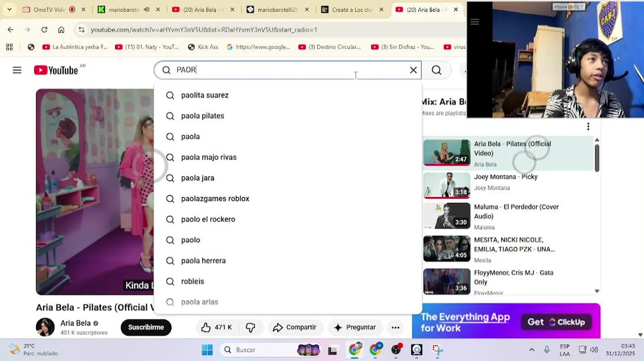The image size is (644, 361).
Task: Click the Suscribirme button
Action: (x=146, y=327)
